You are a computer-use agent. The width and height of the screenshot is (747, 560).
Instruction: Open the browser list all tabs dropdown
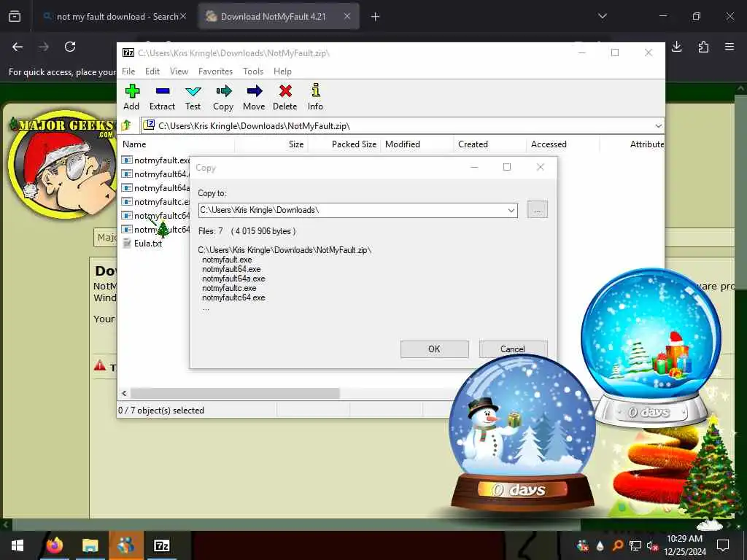tap(603, 16)
